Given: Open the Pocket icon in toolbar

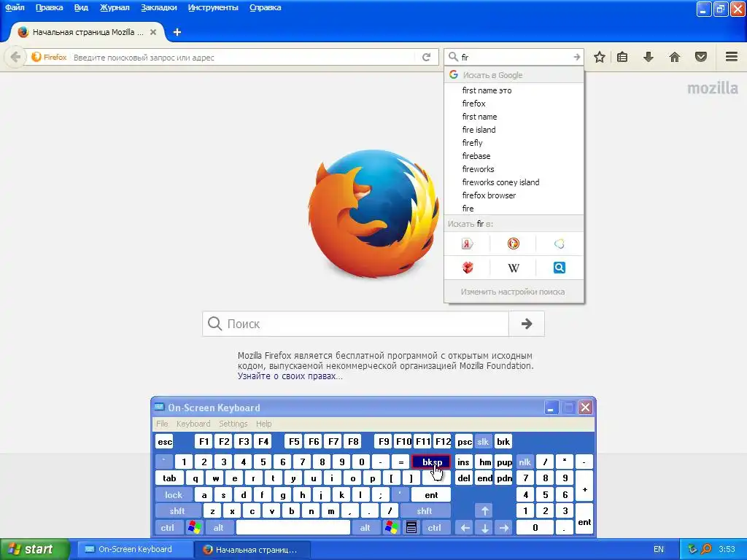Looking at the screenshot, I should coord(701,57).
